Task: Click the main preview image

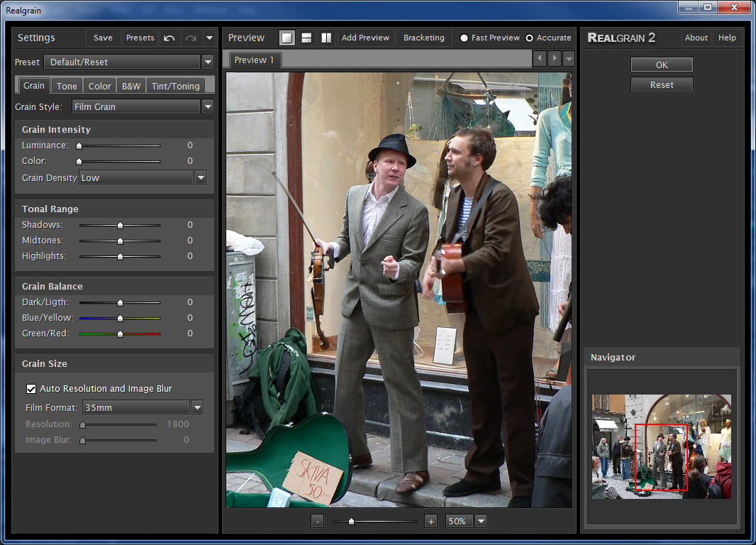Action: (x=399, y=290)
